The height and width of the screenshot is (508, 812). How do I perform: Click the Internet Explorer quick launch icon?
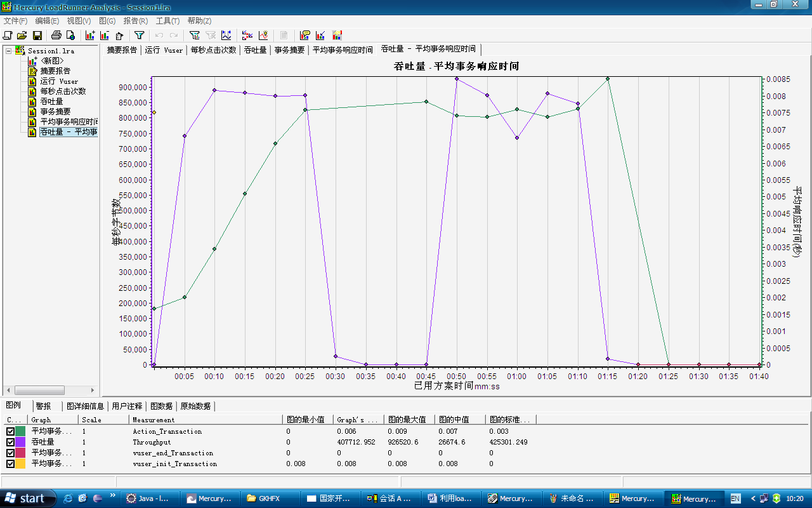68,498
